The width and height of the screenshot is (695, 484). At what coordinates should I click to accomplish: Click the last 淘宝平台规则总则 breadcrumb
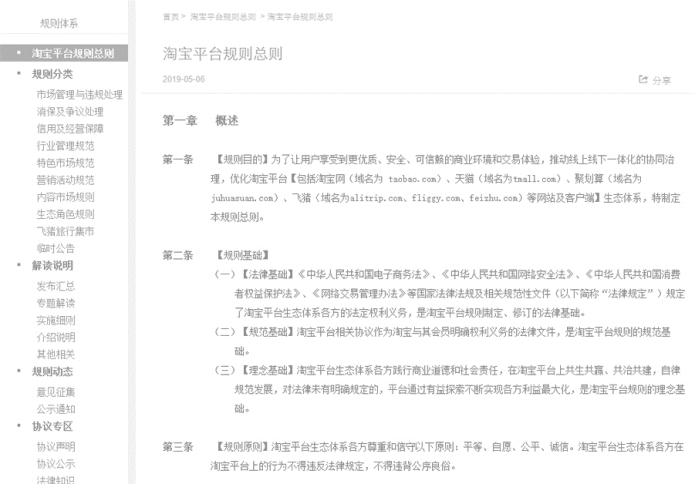pos(300,17)
